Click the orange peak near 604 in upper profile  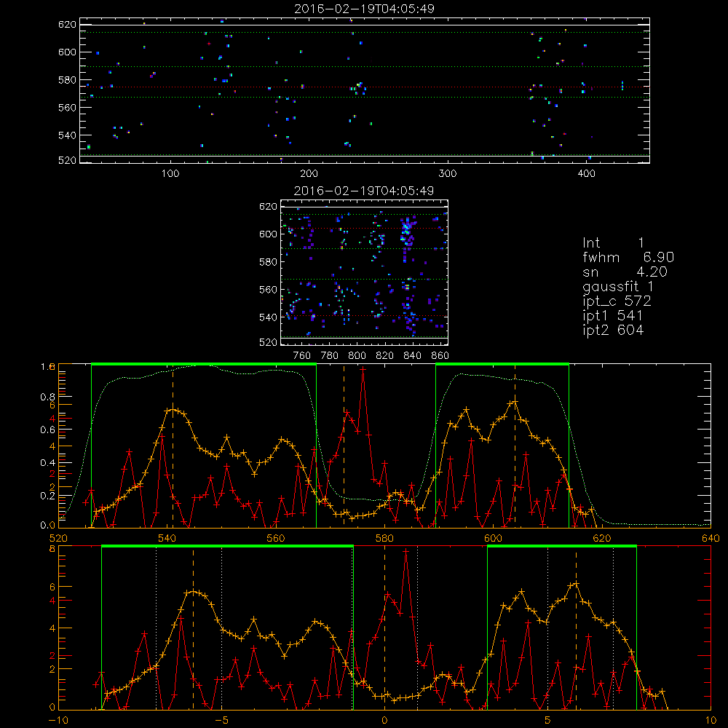515,402
